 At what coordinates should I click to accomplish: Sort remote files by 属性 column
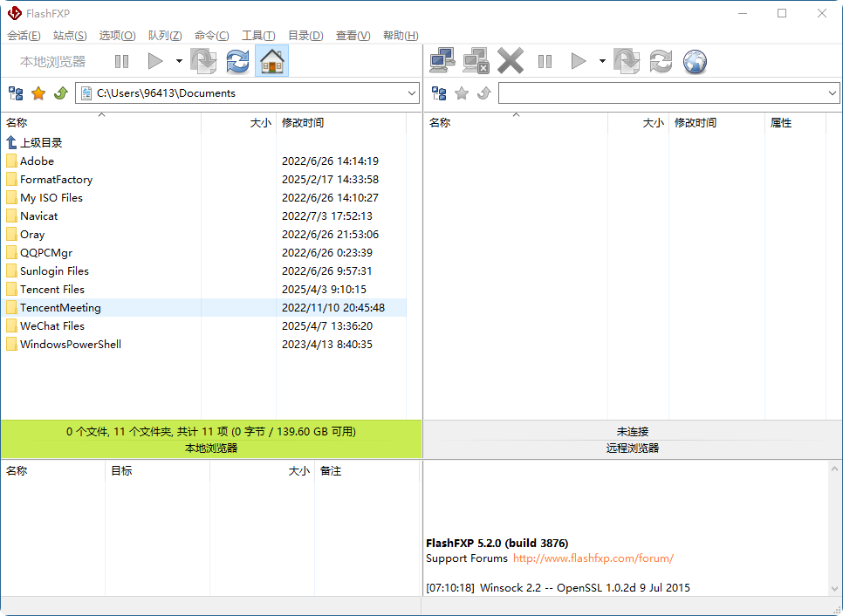pyautogui.click(x=795, y=122)
